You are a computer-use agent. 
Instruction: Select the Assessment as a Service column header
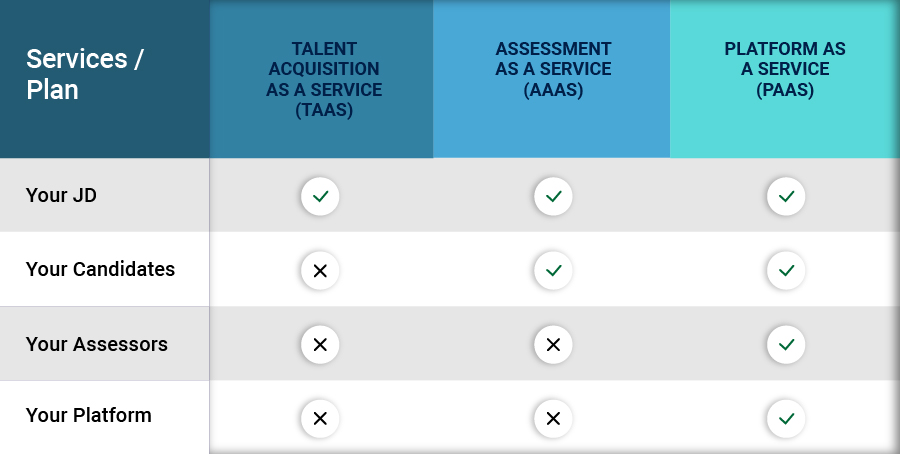tap(553, 69)
